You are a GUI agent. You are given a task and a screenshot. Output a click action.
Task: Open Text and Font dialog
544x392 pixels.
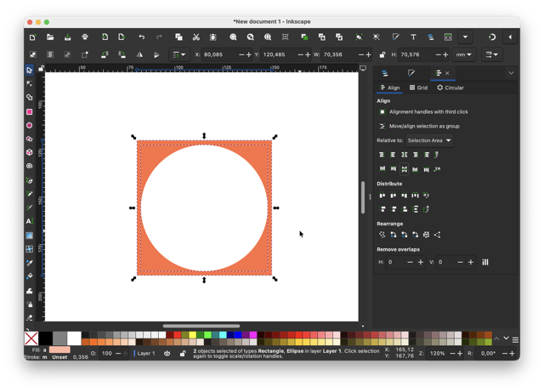pyautogui.click(x=413, y=37)
